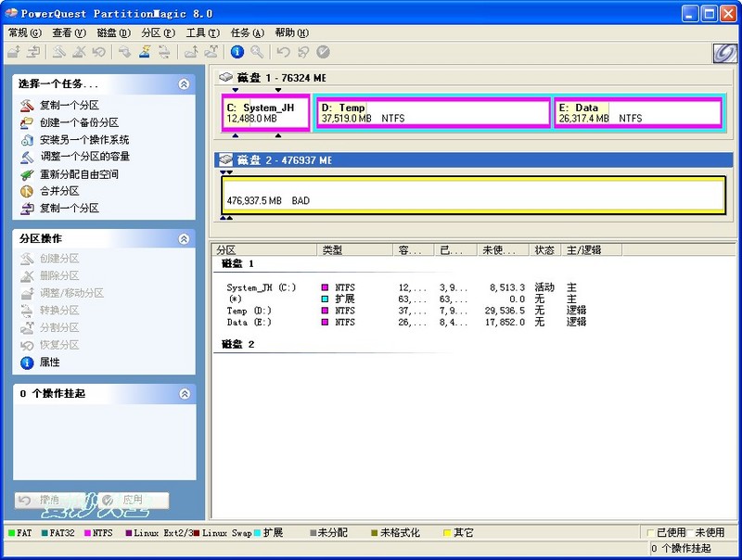Image resolution: width=742 pixels, height=560 pixels.
Task: Click the Label partition toolbar icon
Action: [125, 52]
